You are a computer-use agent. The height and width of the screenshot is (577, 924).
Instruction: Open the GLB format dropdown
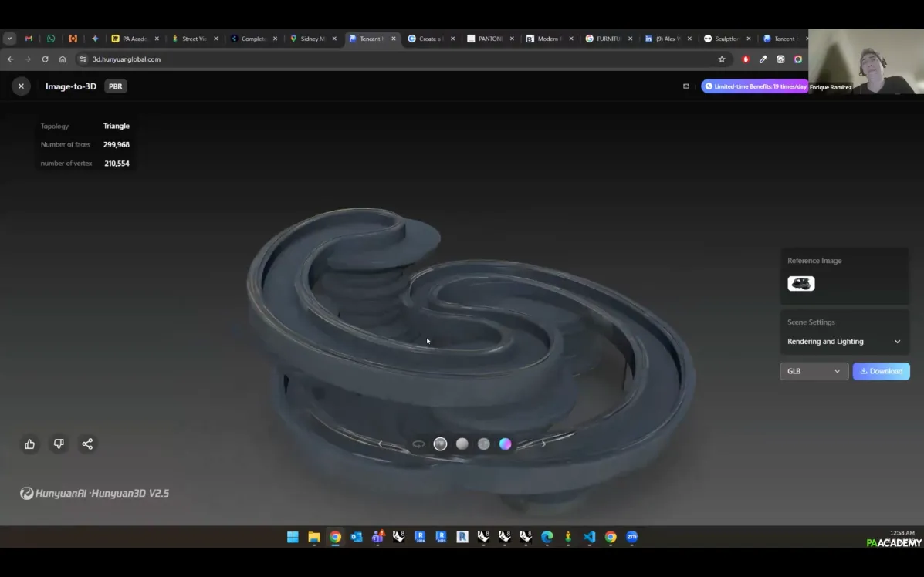click(x=814, y=371)
